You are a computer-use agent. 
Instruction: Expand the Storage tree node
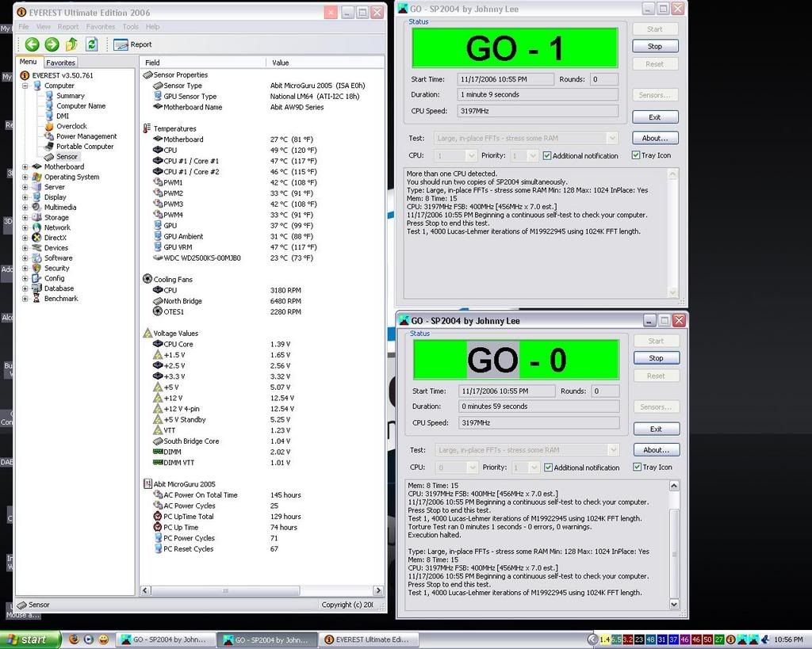(25, 217)
